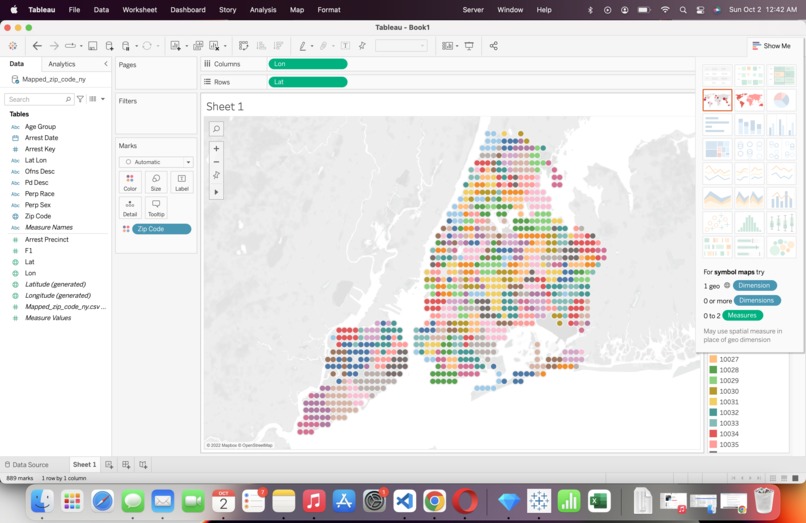Open the Fit view dropdown in toolbar
Screen dimensions: 806x523
pyautogui.click(x=401, y=46)
